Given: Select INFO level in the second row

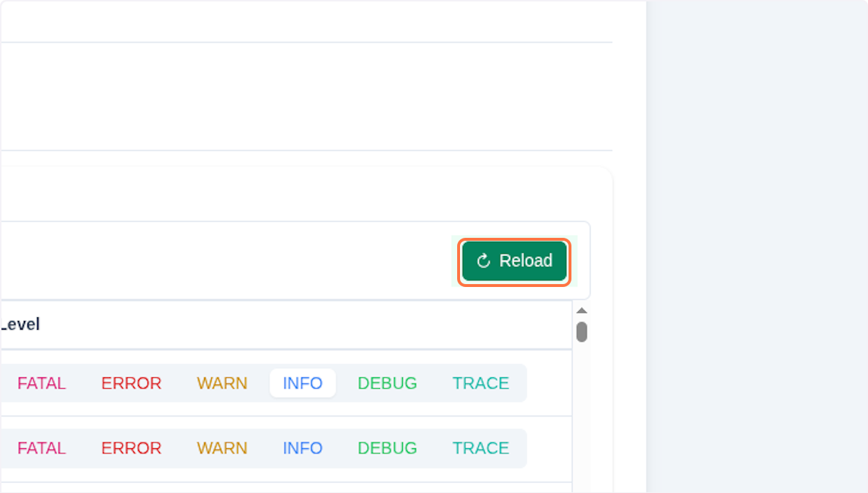Looking at the screenshot, I should (x=302, y=448).
